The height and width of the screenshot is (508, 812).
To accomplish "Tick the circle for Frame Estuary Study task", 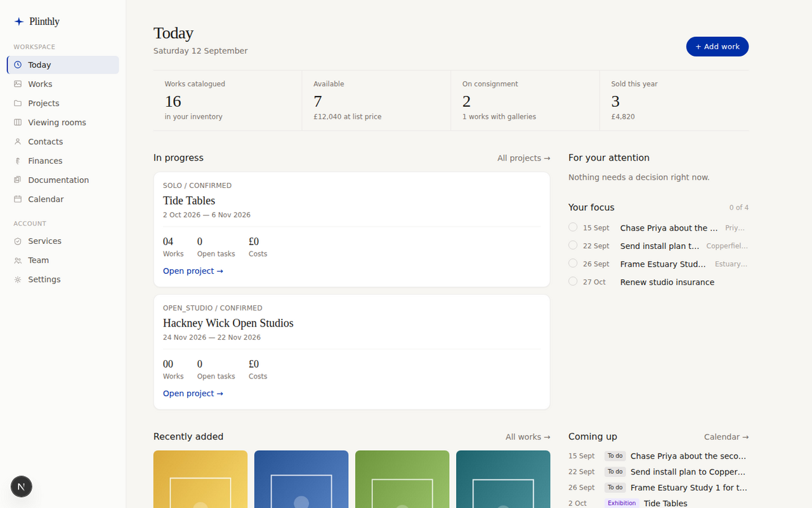I will pos(573,264).
